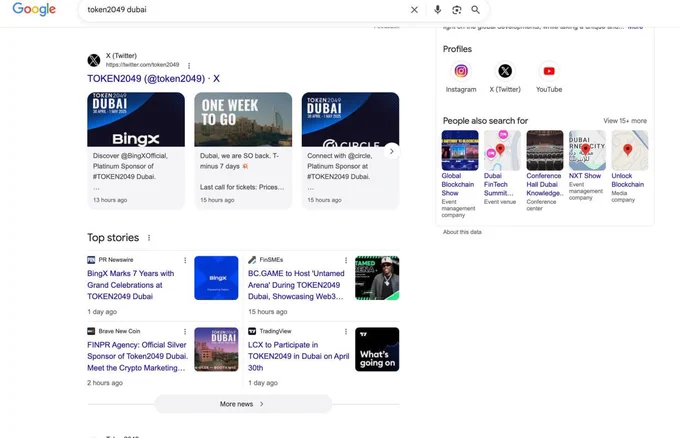Screen dimensions: 680x438
Task: Open options for Brave New Coin story
Action: pos(185,332)
